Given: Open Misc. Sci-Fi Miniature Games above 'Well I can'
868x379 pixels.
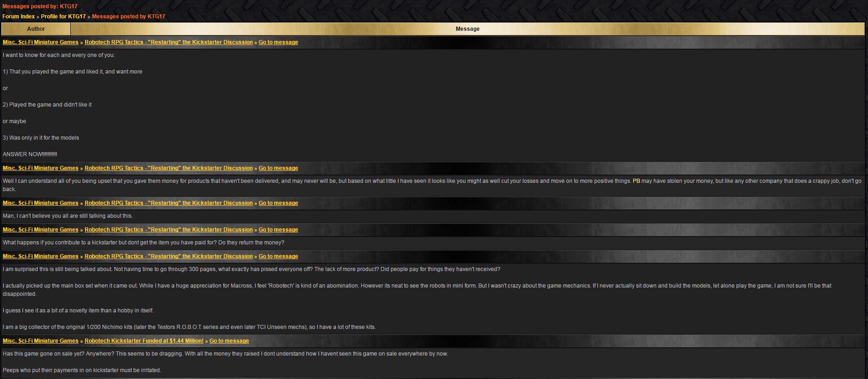Looking at the screenshot, I should coord(40,168).
